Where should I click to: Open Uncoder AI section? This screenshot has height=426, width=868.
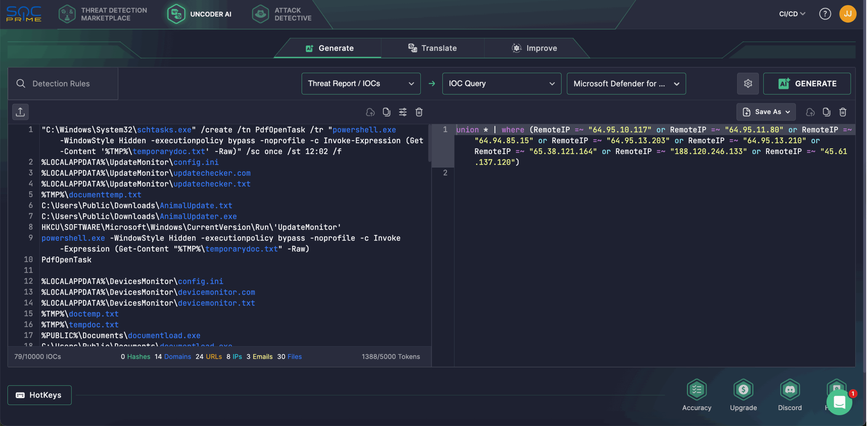click(199, 14)
